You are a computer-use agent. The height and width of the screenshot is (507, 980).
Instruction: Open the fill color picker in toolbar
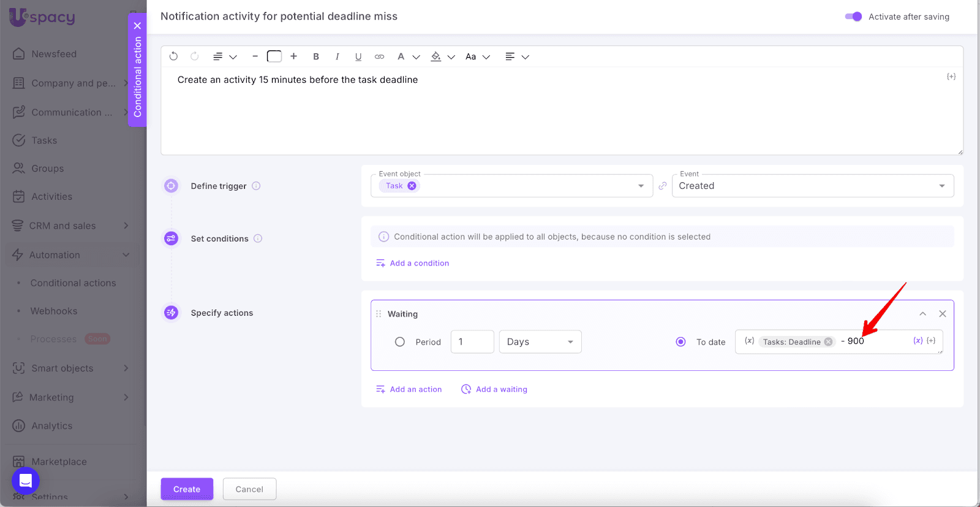436,56
